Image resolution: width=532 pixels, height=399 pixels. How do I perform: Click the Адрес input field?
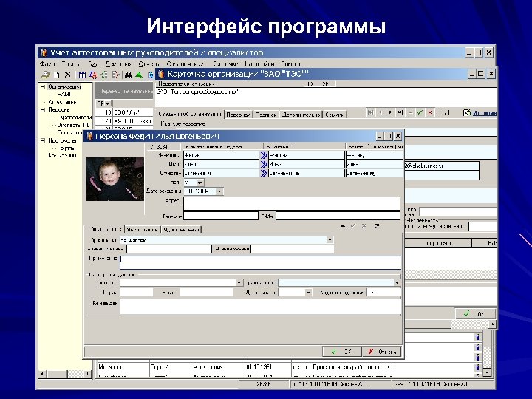pyautogui.click(x=291, y=204)
